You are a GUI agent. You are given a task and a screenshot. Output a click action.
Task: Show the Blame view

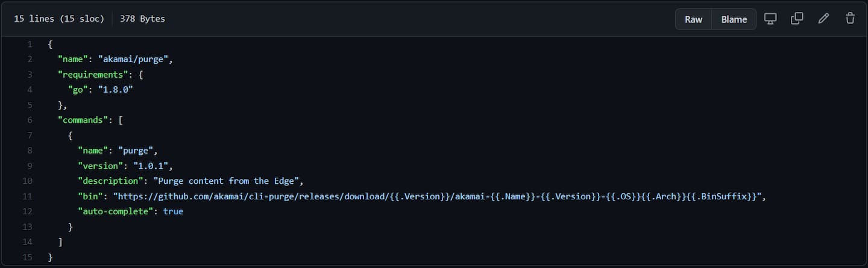coord(734,19)
